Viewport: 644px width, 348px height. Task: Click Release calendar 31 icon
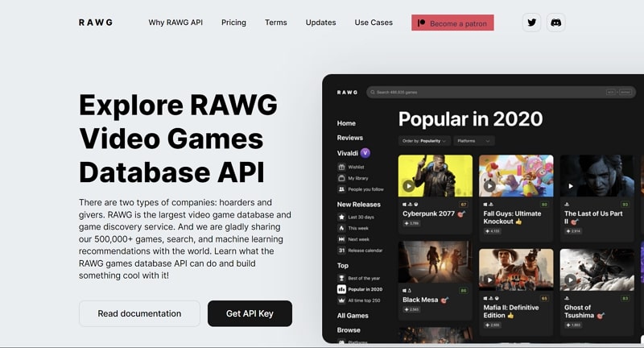tap(341, 251)
